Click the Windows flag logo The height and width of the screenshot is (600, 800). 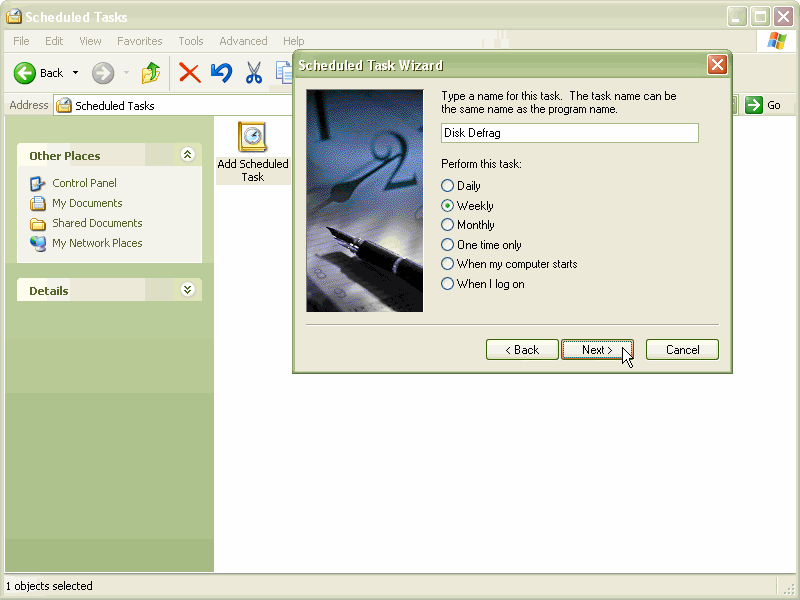[x=777, y=41]
